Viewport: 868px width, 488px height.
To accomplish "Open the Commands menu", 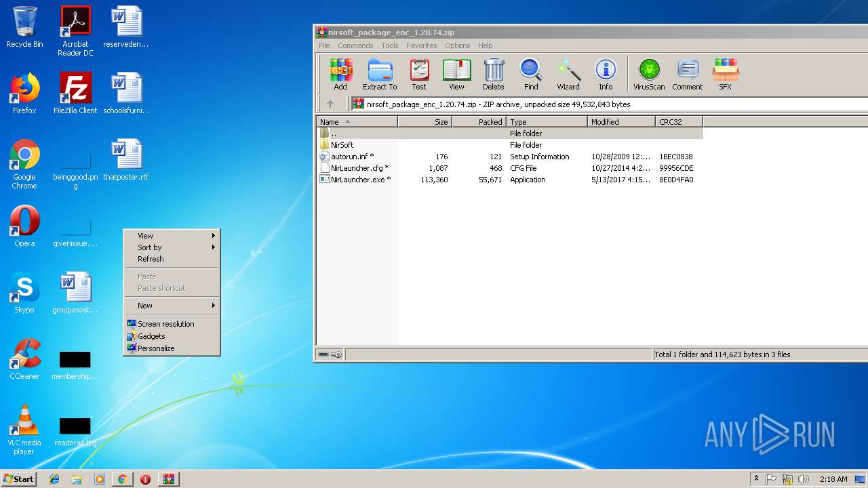I will coord(355,45).
